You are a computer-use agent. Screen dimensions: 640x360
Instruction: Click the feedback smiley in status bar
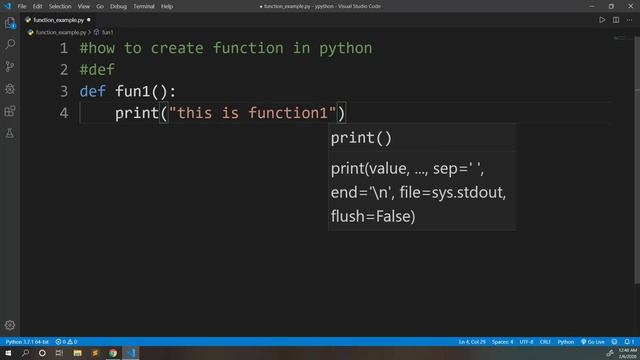click(614, 342)
